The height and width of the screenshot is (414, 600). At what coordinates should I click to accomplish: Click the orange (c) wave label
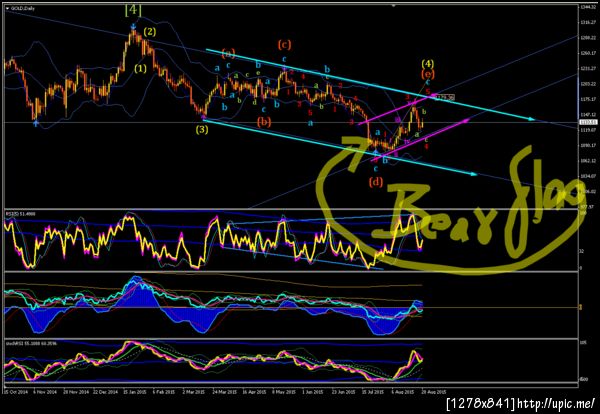click(x=284, y=45)
